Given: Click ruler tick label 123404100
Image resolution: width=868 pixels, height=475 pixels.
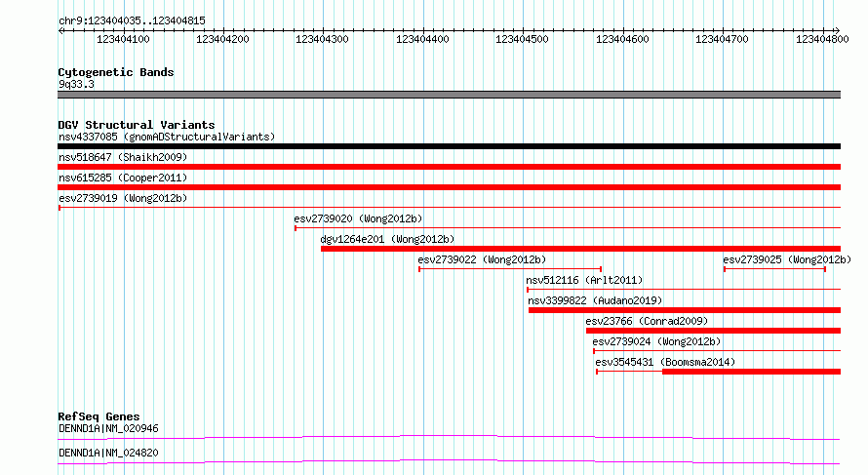Looking at the screenshot, I should [123, 39].
